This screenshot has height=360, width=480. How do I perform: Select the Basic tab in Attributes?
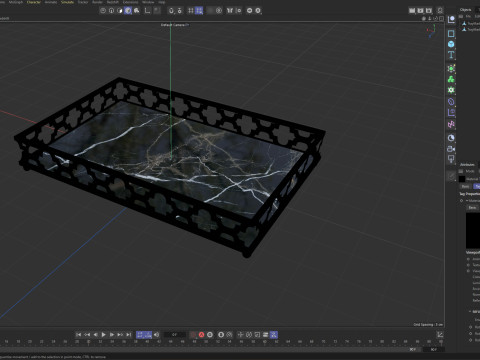465,186
